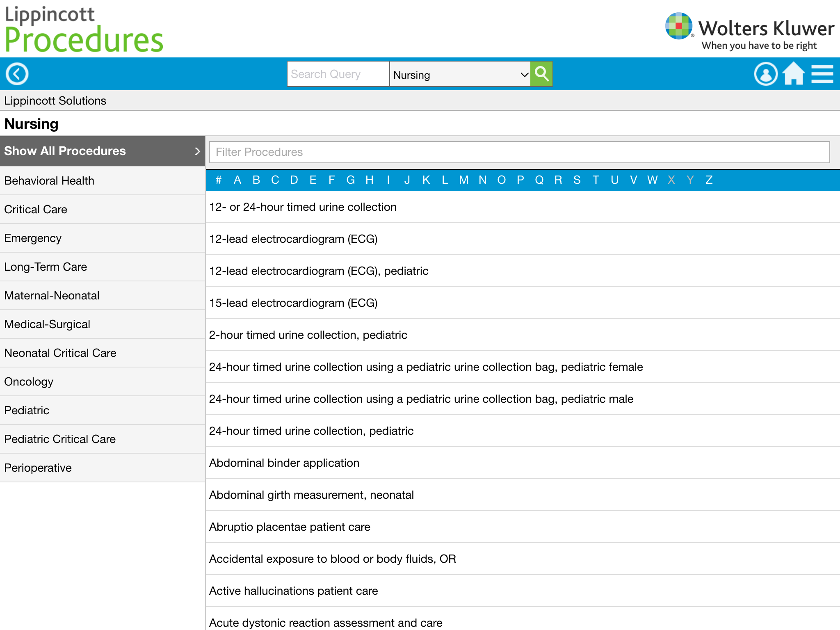Screen dimensions: 840x630
Task: Jump to letter P in index
Action: (x=520, y=180)
